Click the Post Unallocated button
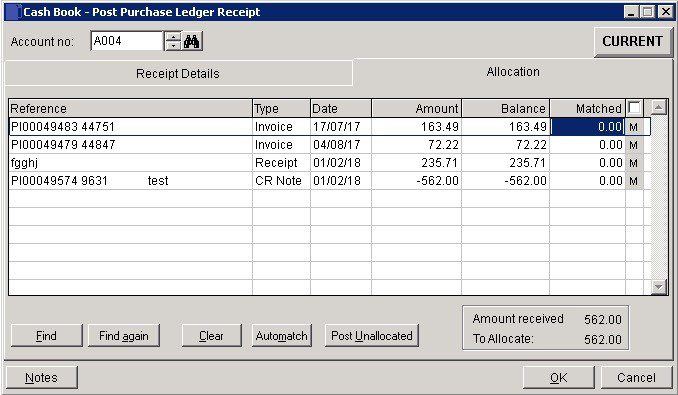The width and height of the screenshot is (678, 395). 372,336
